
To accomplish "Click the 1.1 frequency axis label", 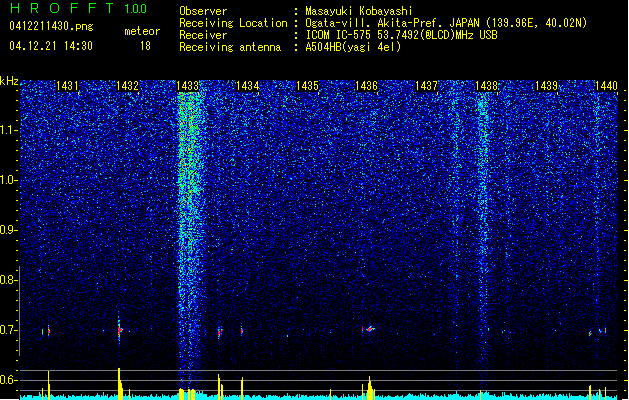I will pos(8,130).
